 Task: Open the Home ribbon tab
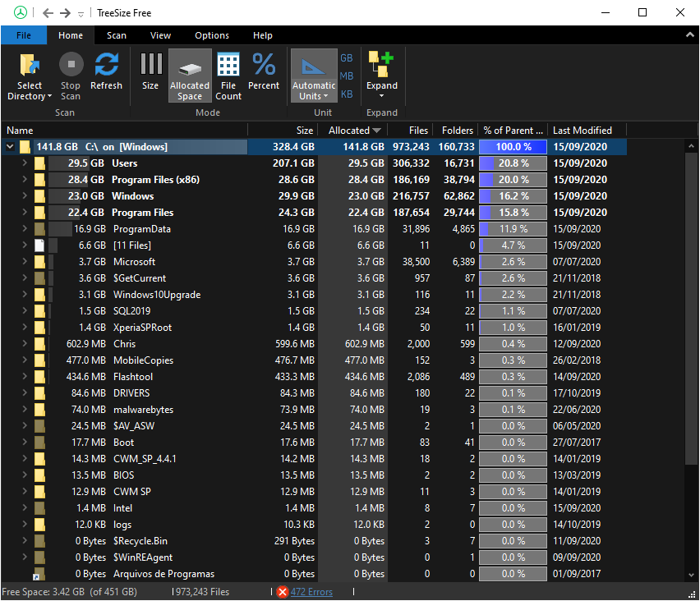[71, 35]
